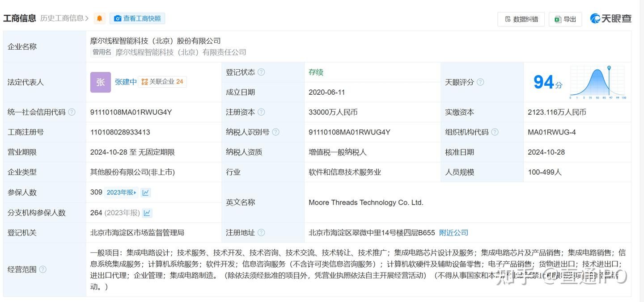View trend chart icon beside 参保人数 309

pos(146,192)
